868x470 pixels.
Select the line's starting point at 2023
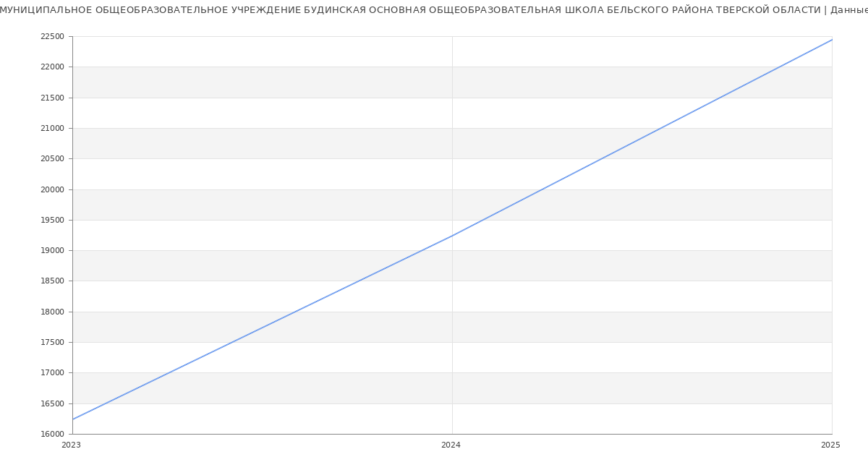[x=73, y=419]
